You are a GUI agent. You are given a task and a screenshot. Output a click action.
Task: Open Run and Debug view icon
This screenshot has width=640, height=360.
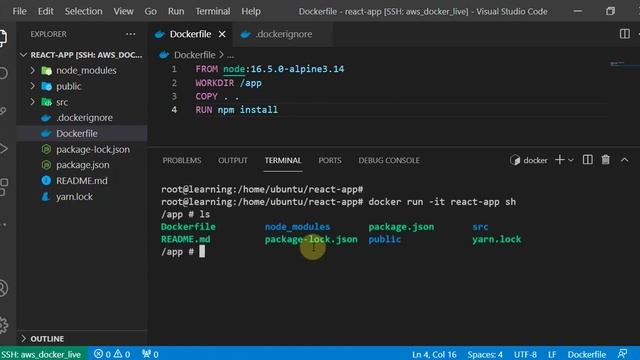(x=3, y=149)
